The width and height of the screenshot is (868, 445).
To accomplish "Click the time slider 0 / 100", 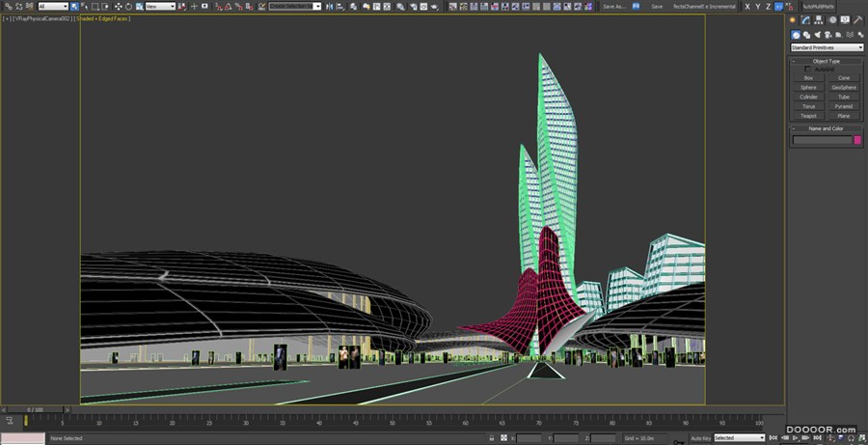I will pyautogui.click(x=36, y=410).
